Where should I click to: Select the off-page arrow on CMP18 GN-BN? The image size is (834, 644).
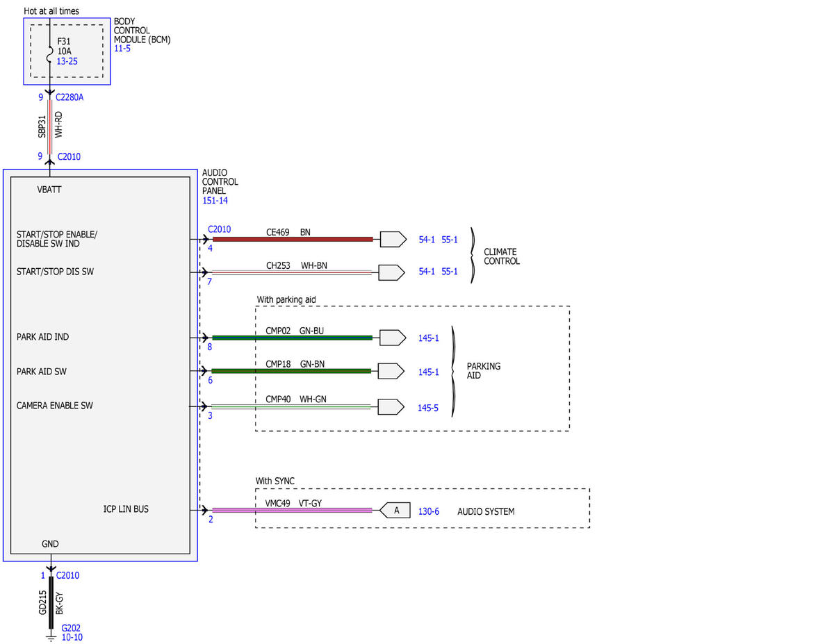click(x=391, y=371)
